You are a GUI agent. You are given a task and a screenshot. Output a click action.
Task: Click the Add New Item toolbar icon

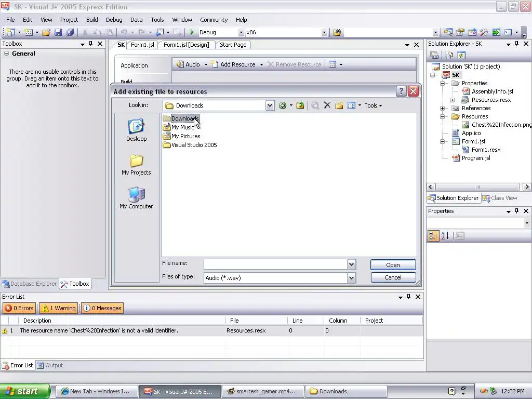point(29,32)
